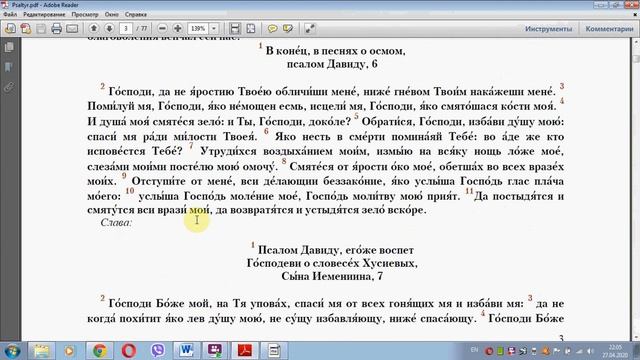Open the Редактирование menu
640x360 pixels.
[x=44, y=14]
